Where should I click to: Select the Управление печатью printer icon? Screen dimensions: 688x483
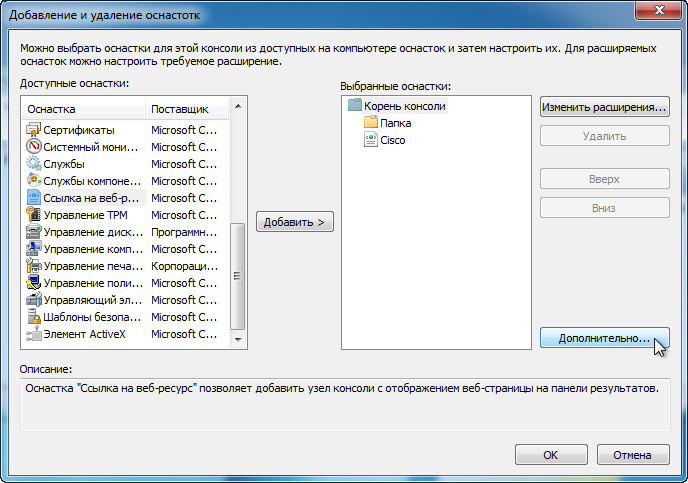point(33,266)
